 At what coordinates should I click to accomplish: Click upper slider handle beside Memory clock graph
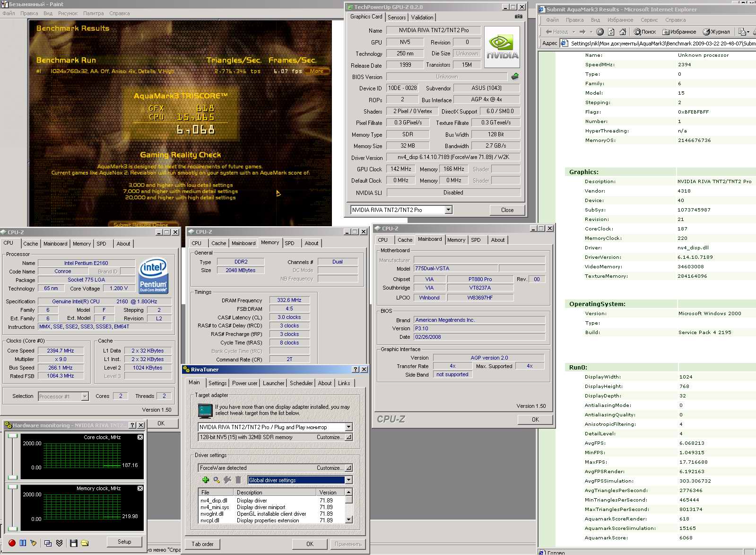(x=13, y=486)
